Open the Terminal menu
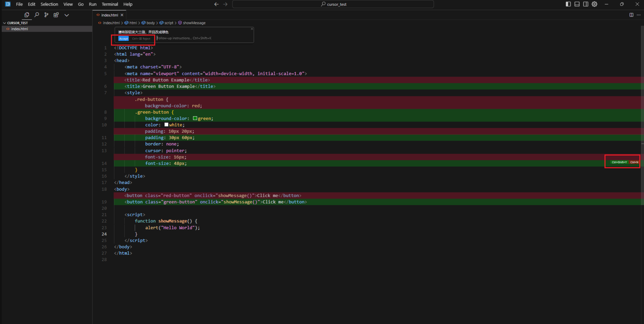 coord(110,4)
